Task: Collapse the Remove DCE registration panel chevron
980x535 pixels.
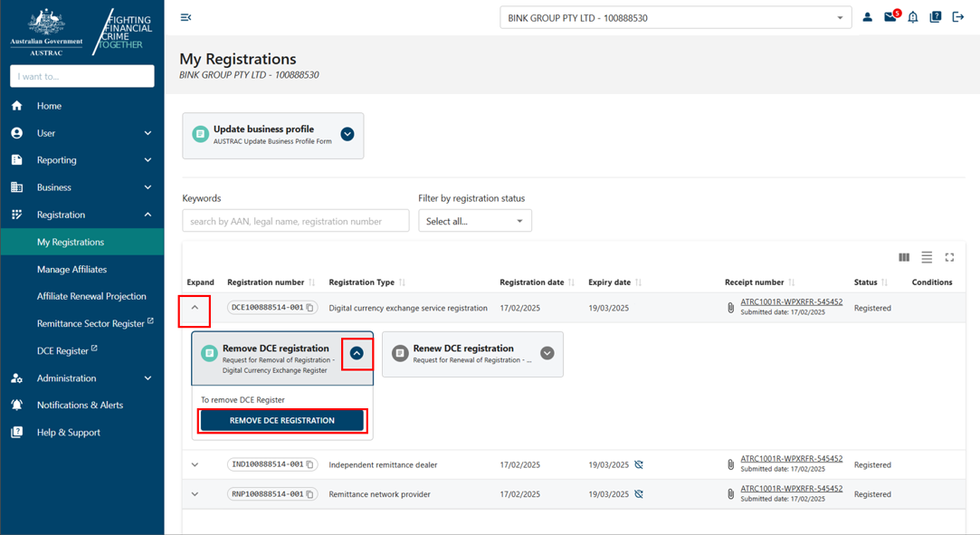Action: point(357,353)
